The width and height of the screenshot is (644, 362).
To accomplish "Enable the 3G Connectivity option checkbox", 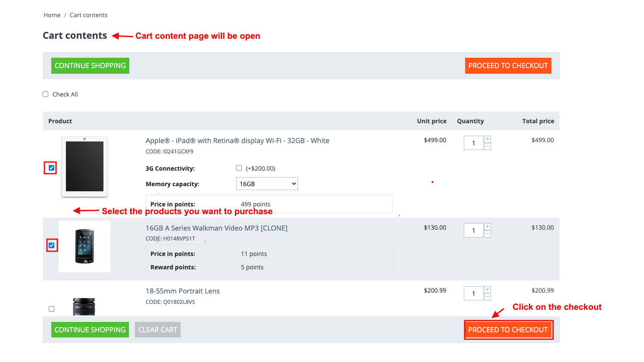I will click(x=239, y=168).
